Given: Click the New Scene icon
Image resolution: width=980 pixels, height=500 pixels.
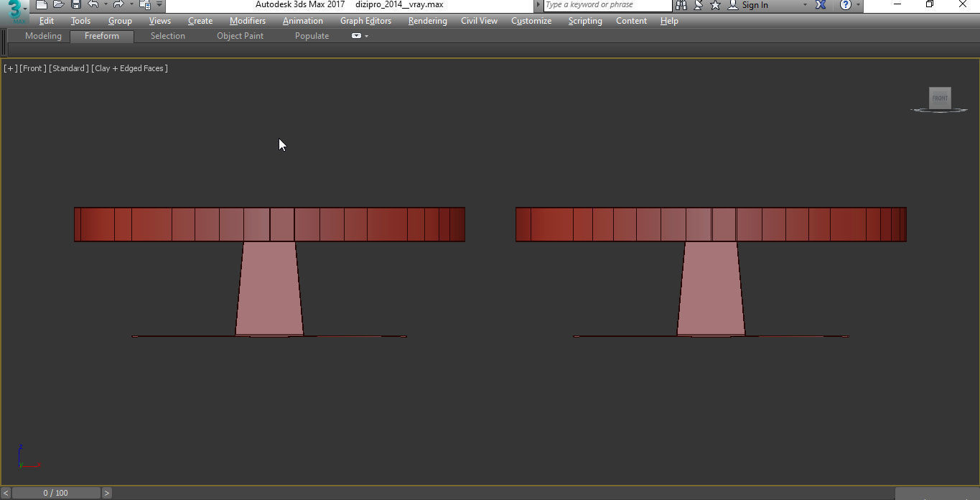Looking at the screenshot, I should (x=42, y=5).
